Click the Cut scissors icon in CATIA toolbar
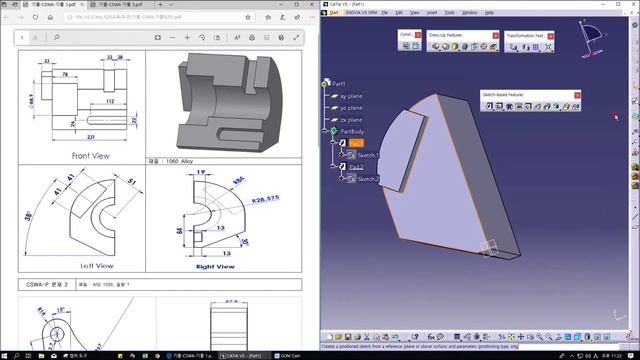This screenshot has height=360, width=640. (367, 337)
